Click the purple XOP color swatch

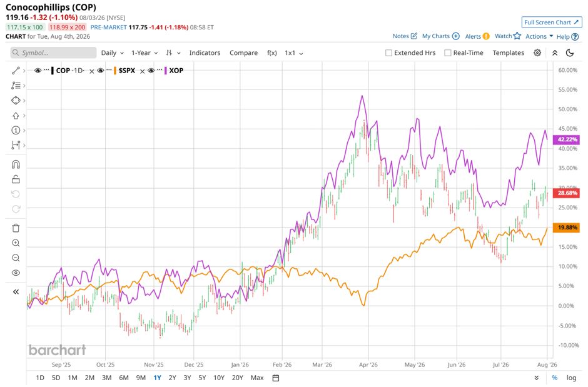point(165,71)
